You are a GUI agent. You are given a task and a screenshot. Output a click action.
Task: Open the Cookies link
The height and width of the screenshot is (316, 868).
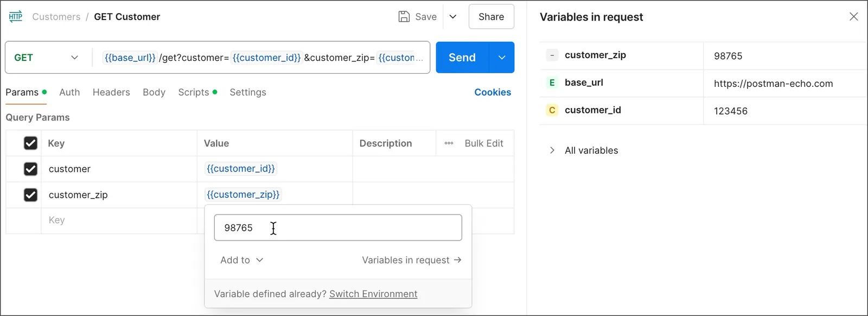(493, 92)
